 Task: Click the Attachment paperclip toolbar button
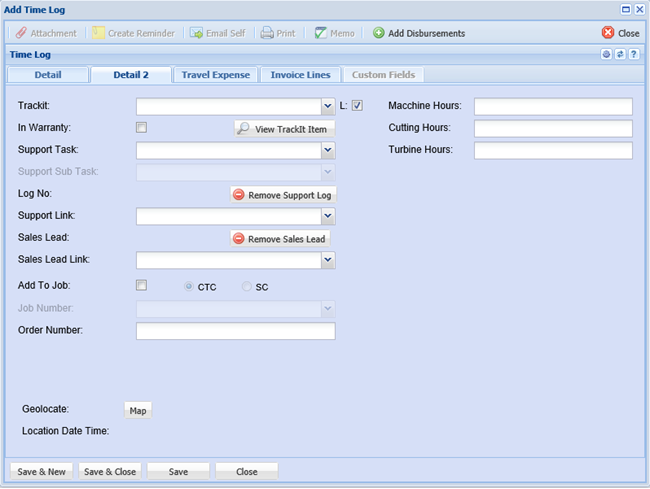tap(46, 33)
